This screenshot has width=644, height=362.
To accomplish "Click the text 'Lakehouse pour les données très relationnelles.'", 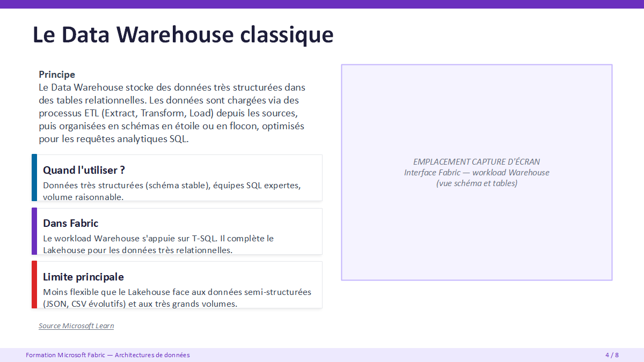I will 138,250.
